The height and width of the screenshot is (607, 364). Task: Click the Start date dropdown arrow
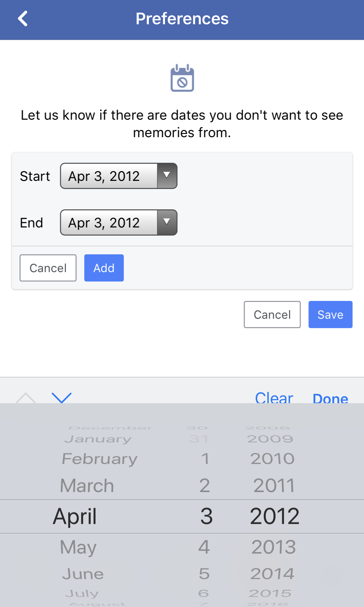pyautogui.click(x=167, y=176)
